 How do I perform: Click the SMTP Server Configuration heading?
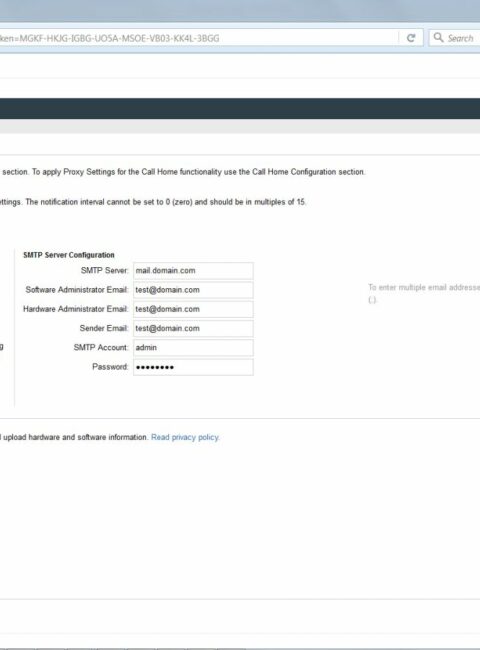click(x=69, y=255)
